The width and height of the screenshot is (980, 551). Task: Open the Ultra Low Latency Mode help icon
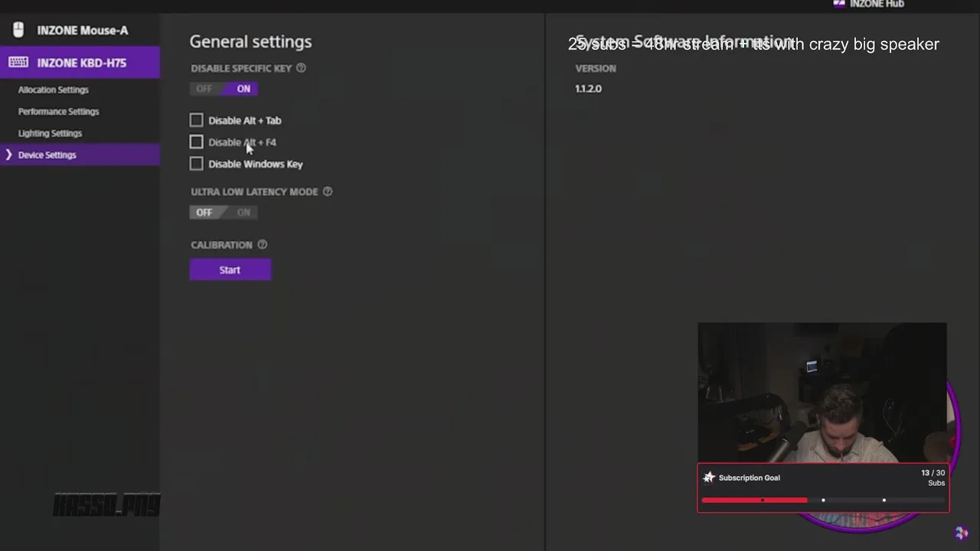coord(328,191)
